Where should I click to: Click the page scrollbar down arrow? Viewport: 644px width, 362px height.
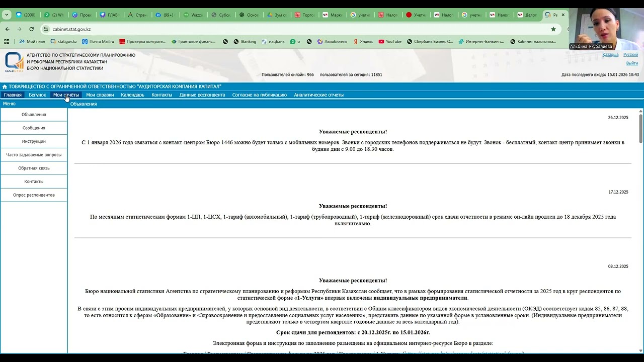(x=640, y=350)
